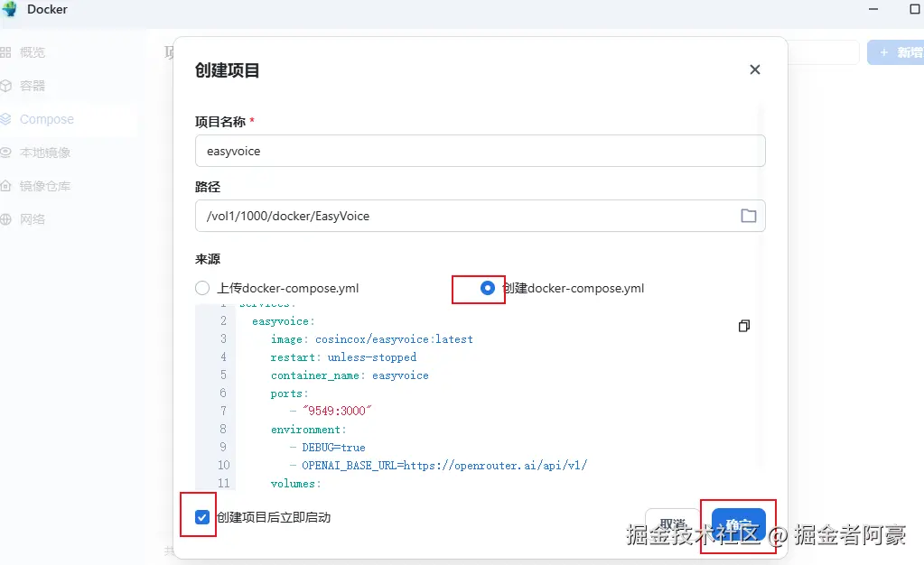924x565 pixels.
Task: Minimize the Docker window
Action: (x=873, y=9)
